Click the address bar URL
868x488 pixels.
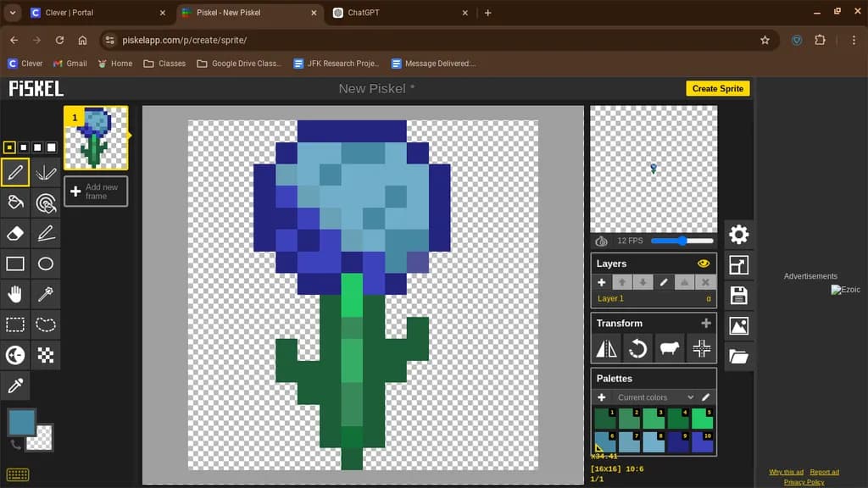click(x=184, y=40)
